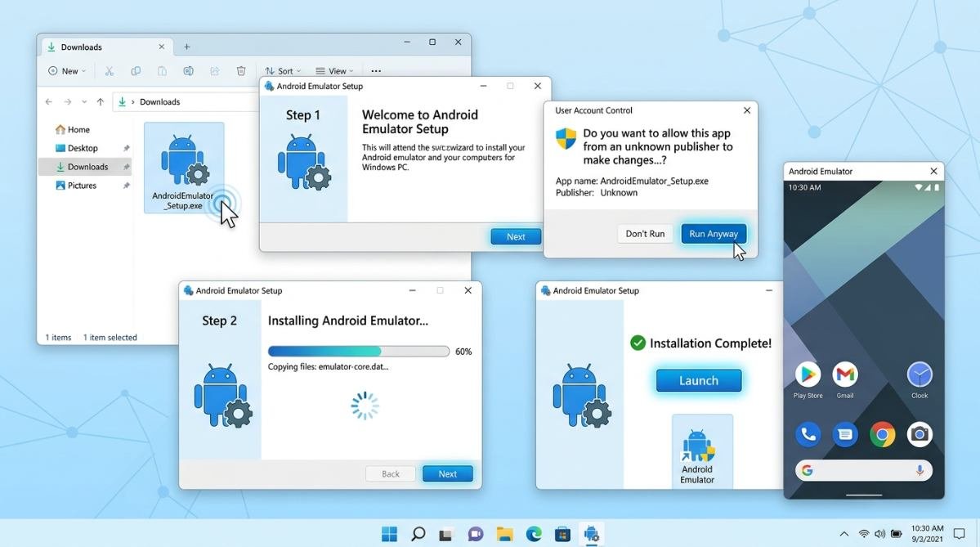Show hidden icons tray chevron
Viewport: 980px width, 547px height.
[844, 534]
